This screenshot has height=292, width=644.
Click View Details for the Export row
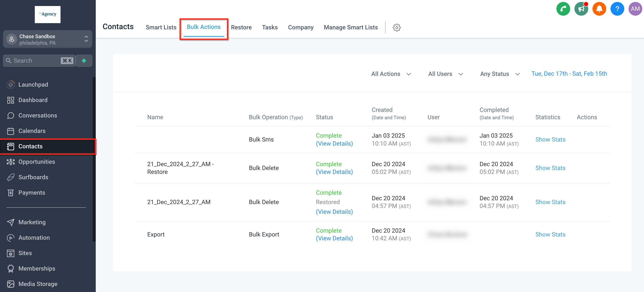tap(334, 238)
